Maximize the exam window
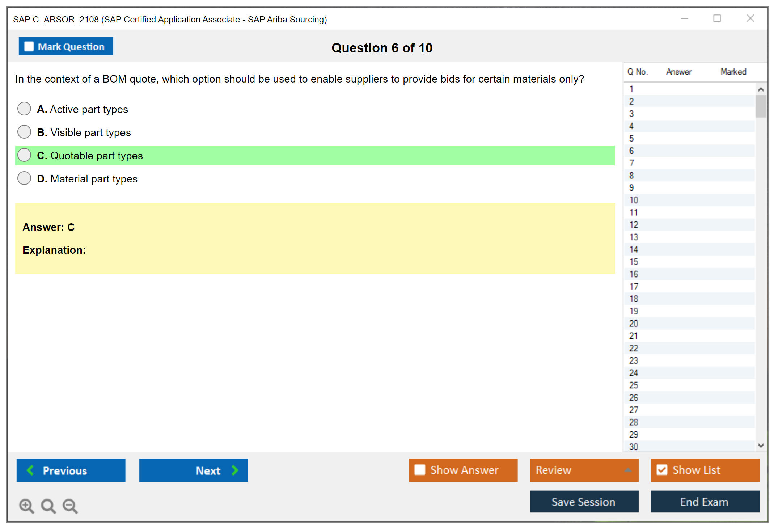The image size is (778, 532). (x=717, y=18)
